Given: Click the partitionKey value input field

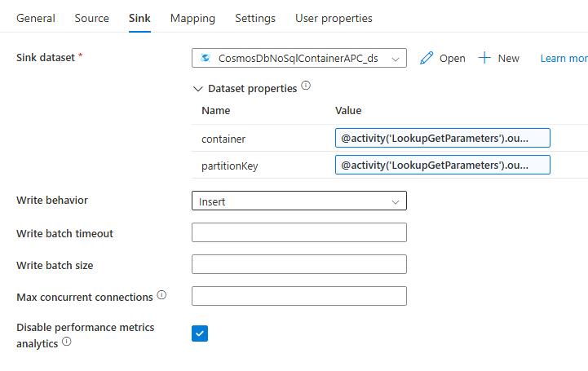Looking at the screenshot, I should [442, 166].
